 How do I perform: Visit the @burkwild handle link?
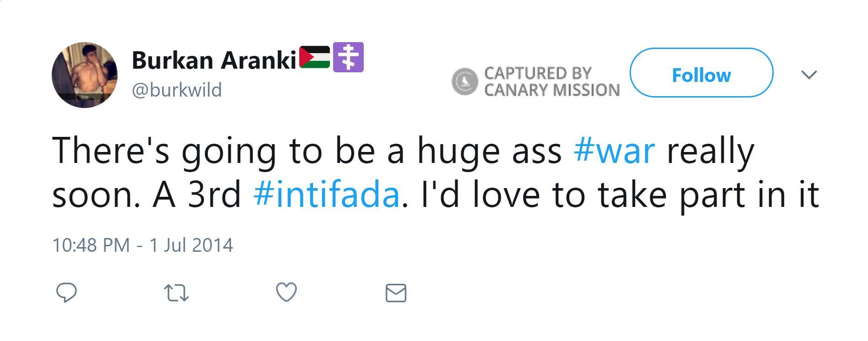177,90
